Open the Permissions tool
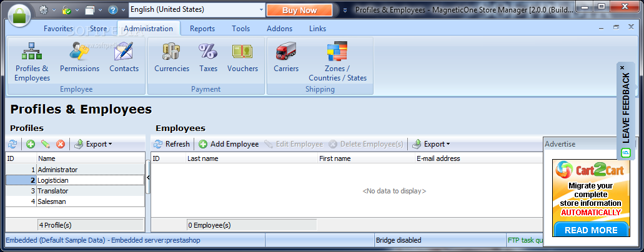Image resolution: width=644 pixels, height=252 pixels. pyautogui.click(x=80, y=57)
